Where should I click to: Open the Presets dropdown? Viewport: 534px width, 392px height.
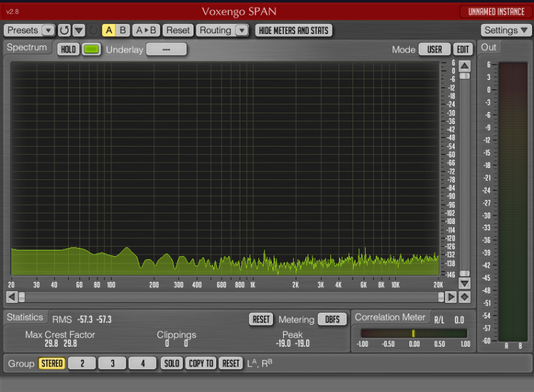coord(30,31)
